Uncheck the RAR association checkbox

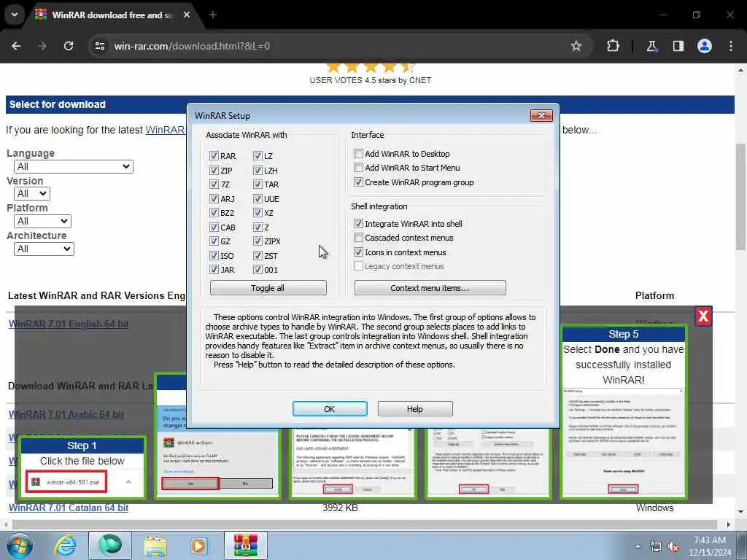pos(214,156)
